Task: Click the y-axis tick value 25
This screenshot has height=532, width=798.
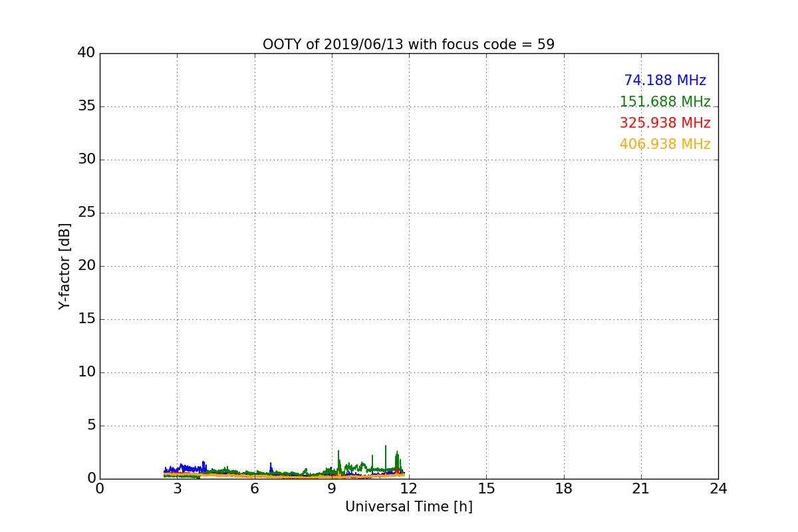Action: point(86,213)
